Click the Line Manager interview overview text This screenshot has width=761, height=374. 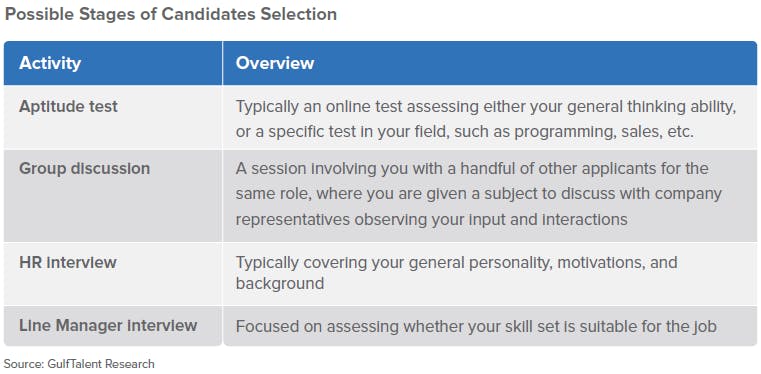476,326
